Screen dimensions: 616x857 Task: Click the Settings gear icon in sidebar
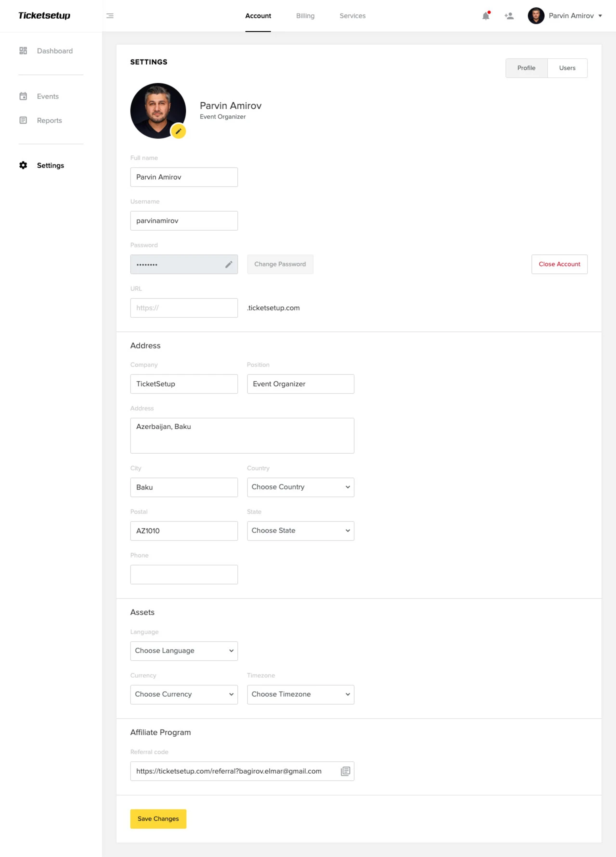pyautogui.click(x=23, y=166)
